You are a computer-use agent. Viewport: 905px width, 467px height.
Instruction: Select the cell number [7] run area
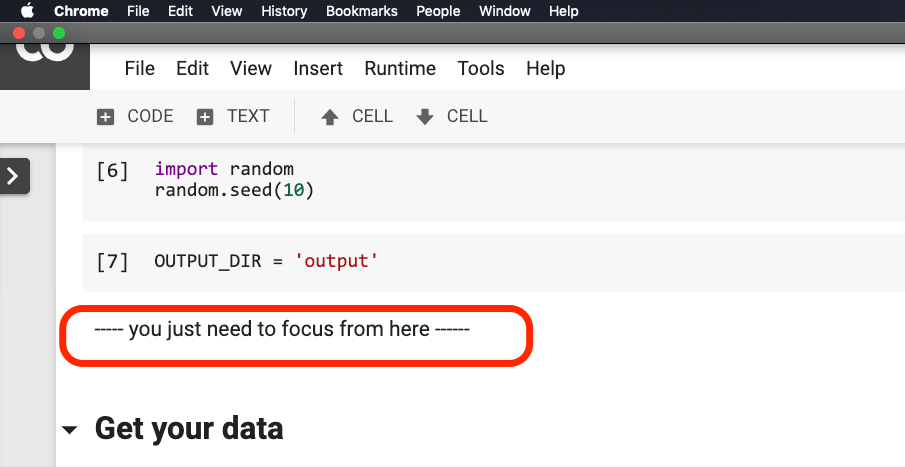click(x=112, y=262)
